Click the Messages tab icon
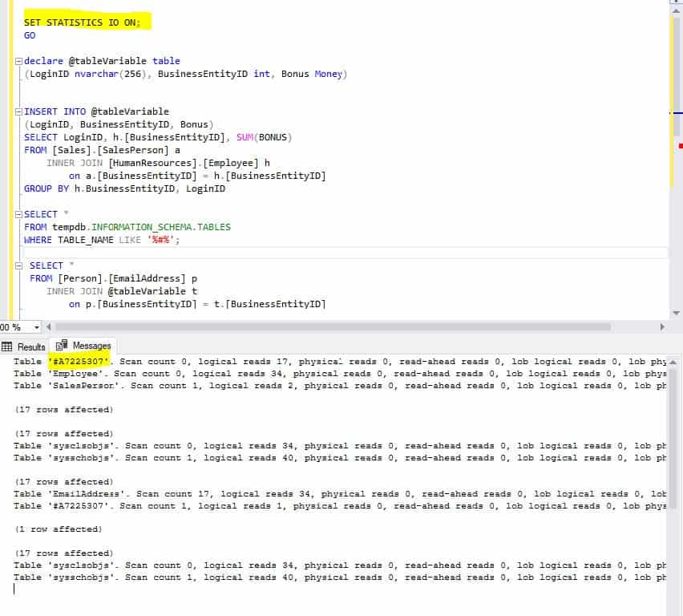 tap(62, 345)
